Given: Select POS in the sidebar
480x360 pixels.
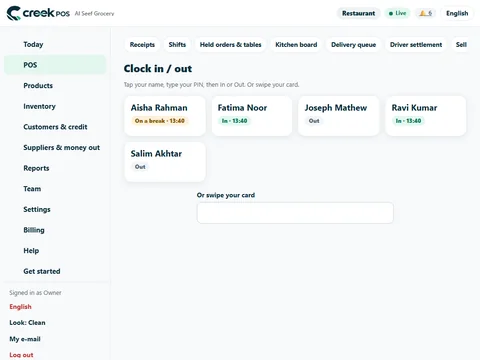Looking at the screenshot, I should (x=55, y=65).
